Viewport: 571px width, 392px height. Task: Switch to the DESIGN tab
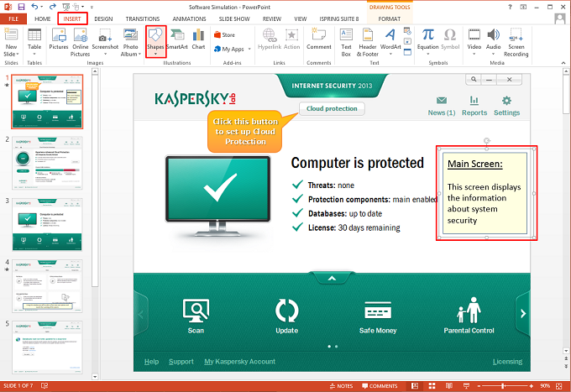[103, 19]
